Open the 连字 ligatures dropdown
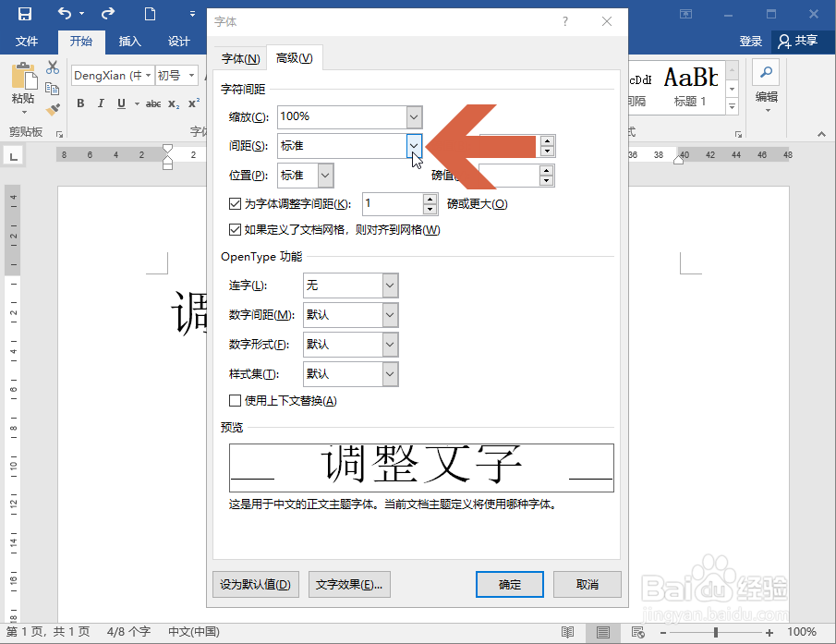The height and width of the screenshot is (644, 836). click(389, 286)
